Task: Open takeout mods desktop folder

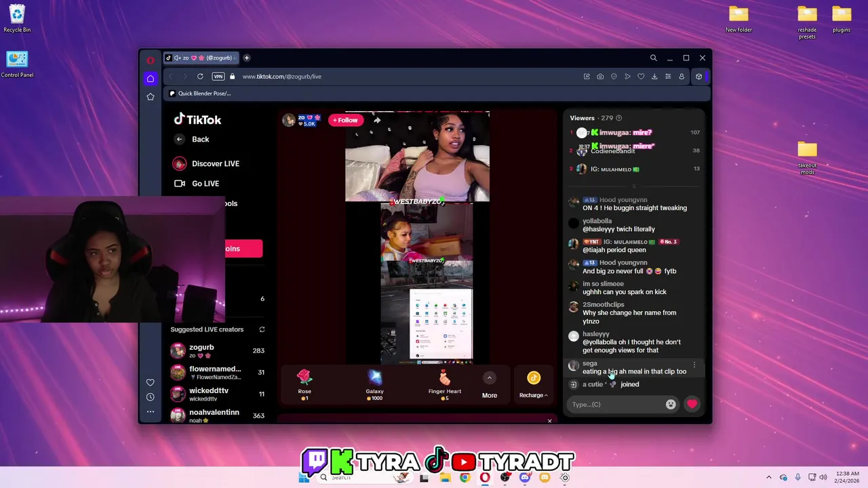Action: [807, 158]
